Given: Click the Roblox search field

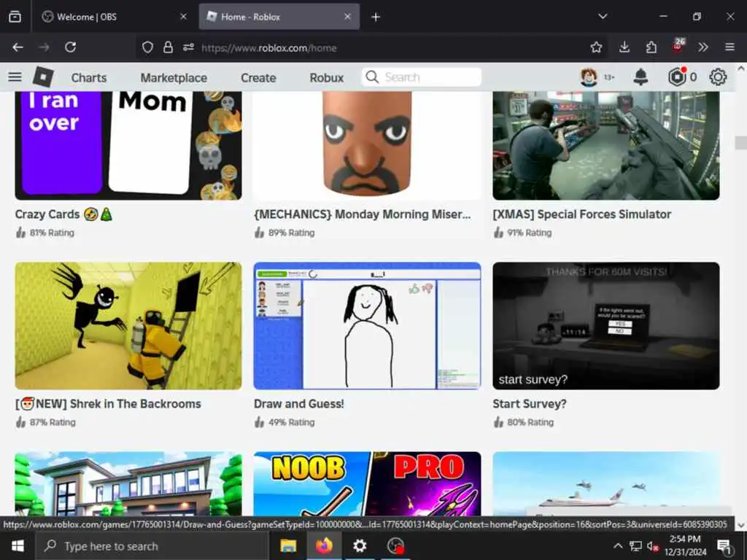Looking at the screenshot, I should [422, 77].
